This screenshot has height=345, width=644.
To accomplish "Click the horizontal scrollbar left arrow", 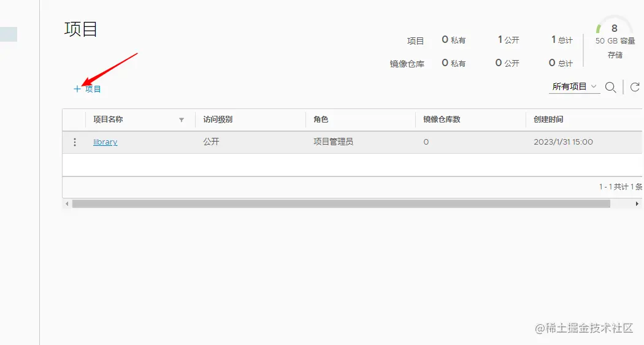I will point(67,204).
